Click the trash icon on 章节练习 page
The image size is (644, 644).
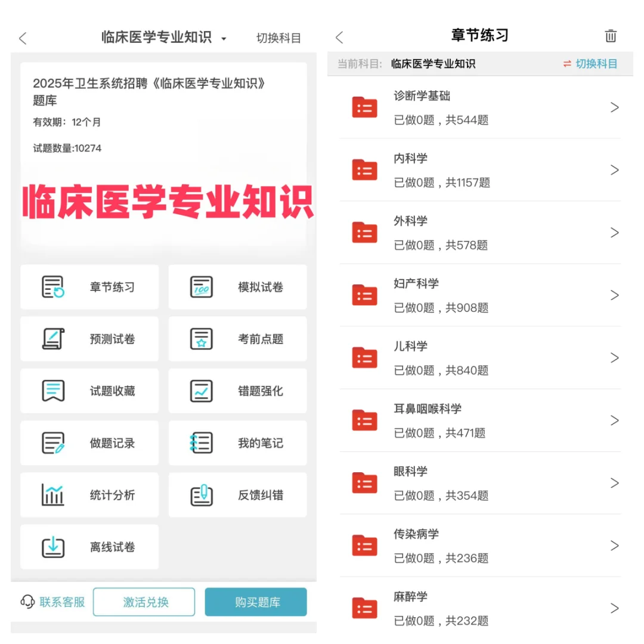(611, 36)
